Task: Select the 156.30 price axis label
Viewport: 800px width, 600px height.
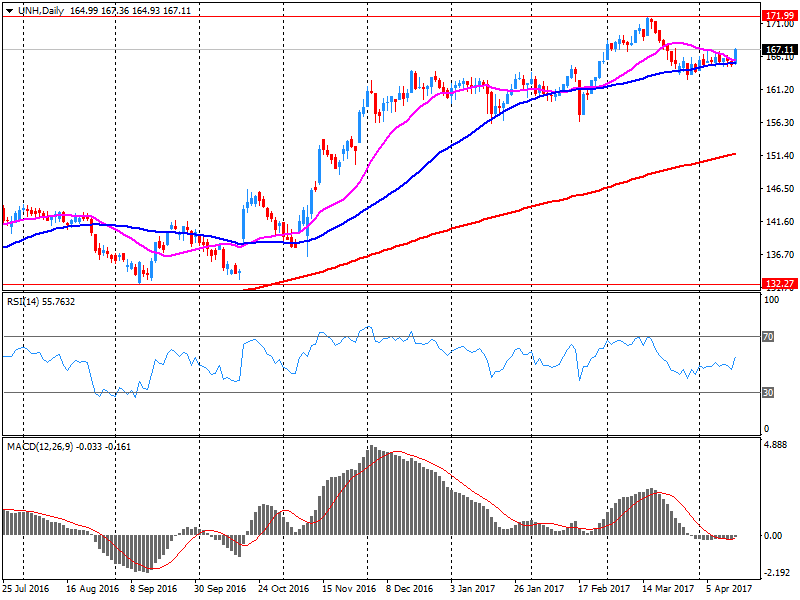Action: (x=780, y=123)
